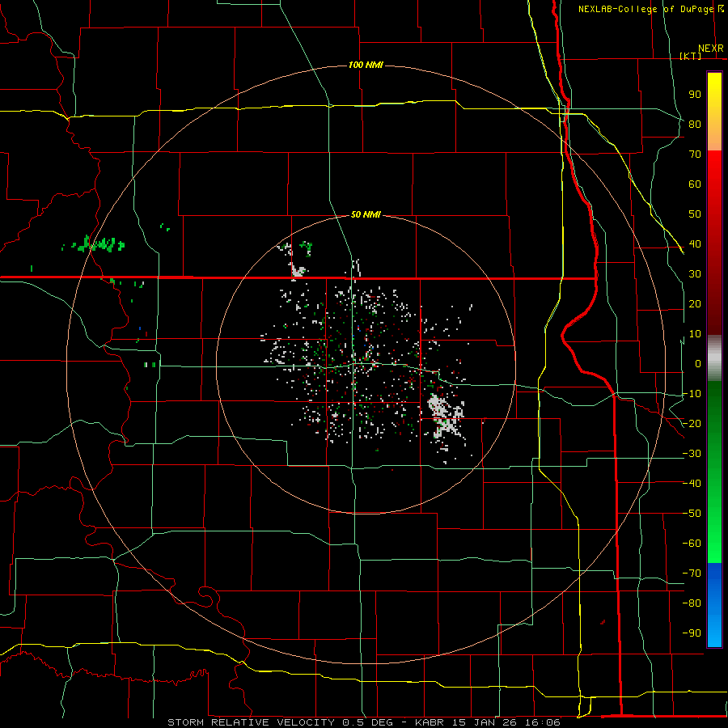Select the positive 20 value on velocity scale

pos(695,303)
